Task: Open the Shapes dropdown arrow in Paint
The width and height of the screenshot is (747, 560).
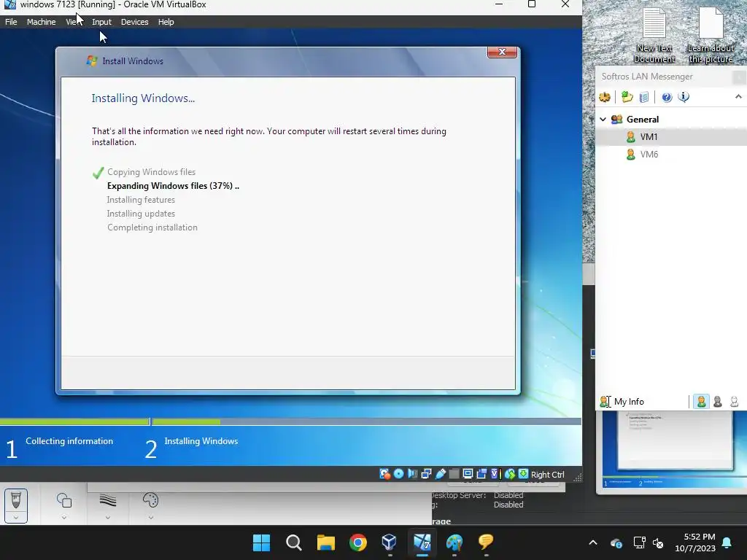Action: point(64,517)
